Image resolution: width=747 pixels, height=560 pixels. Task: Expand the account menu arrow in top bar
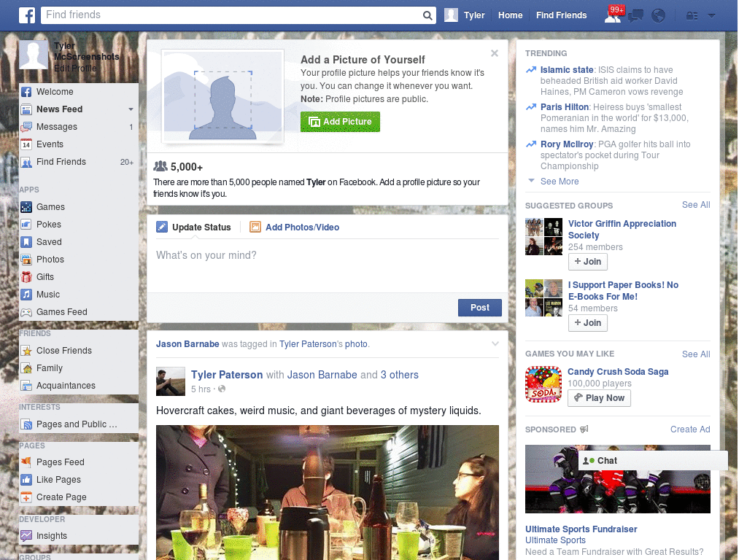tap(712, 16)
